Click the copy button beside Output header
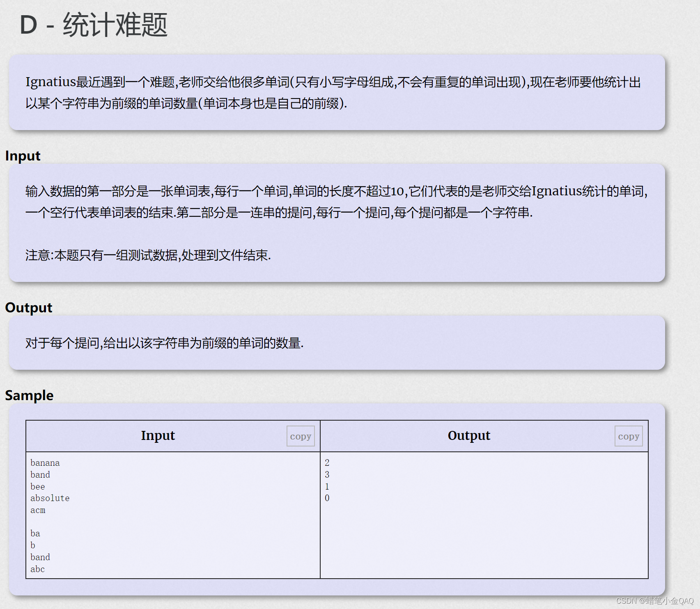The width and height of the screenshot is (700, 609). click(629, 436)
